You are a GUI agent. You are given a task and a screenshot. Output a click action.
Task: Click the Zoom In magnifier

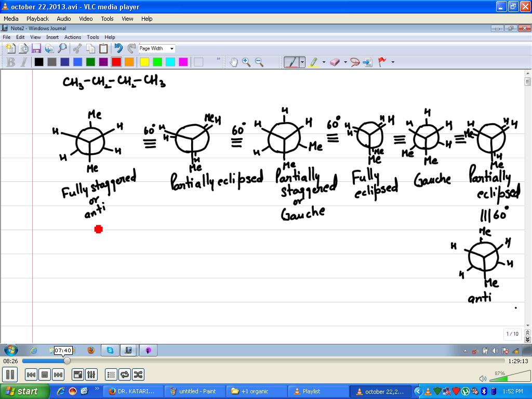246,62
